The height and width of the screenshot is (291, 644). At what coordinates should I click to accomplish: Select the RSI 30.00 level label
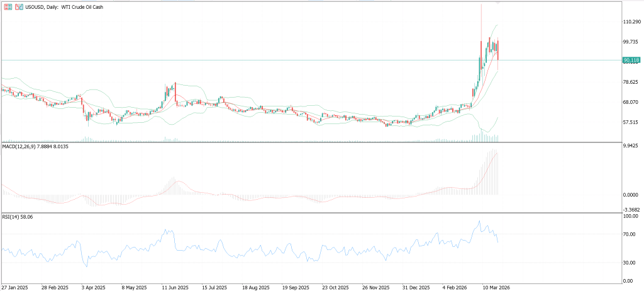(x=631, y=263)
